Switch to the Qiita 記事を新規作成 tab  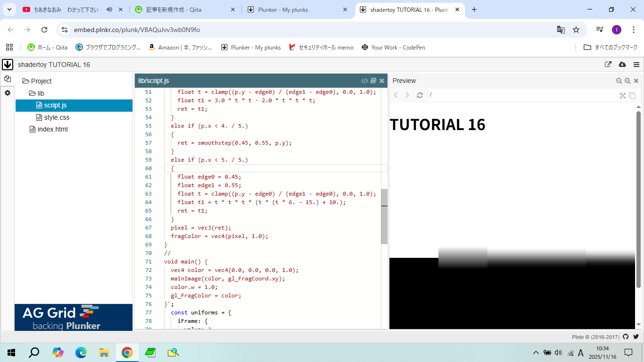pyautogui.click(x=185, y=9)
